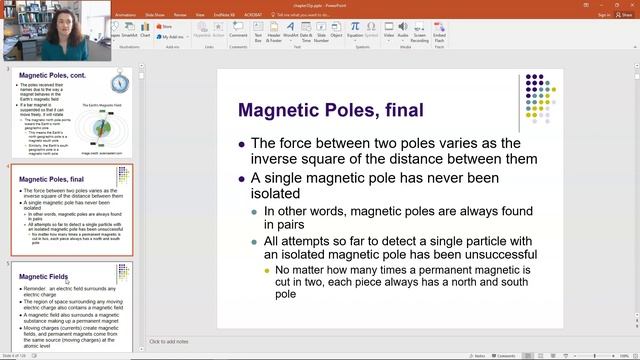Screen dimensions: 640x360
Task: Insert Date & Time
Action: tap(306, 32)
